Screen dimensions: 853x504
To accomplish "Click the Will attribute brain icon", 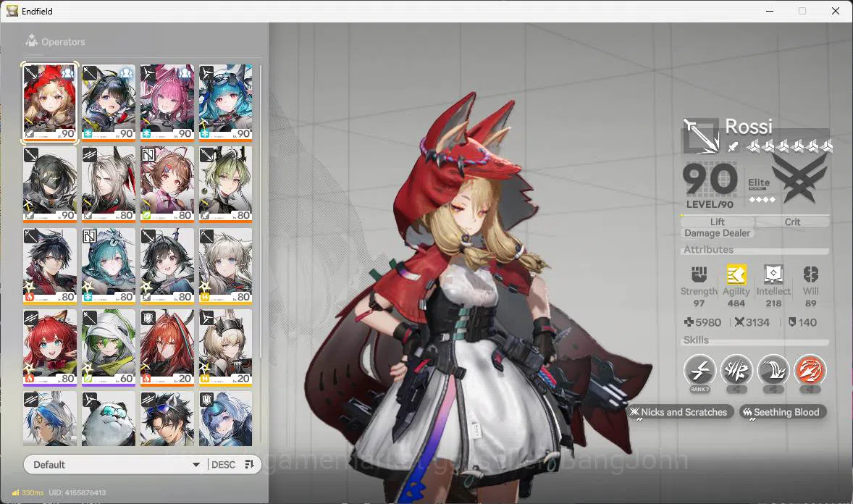I will (x=810, y=274).
